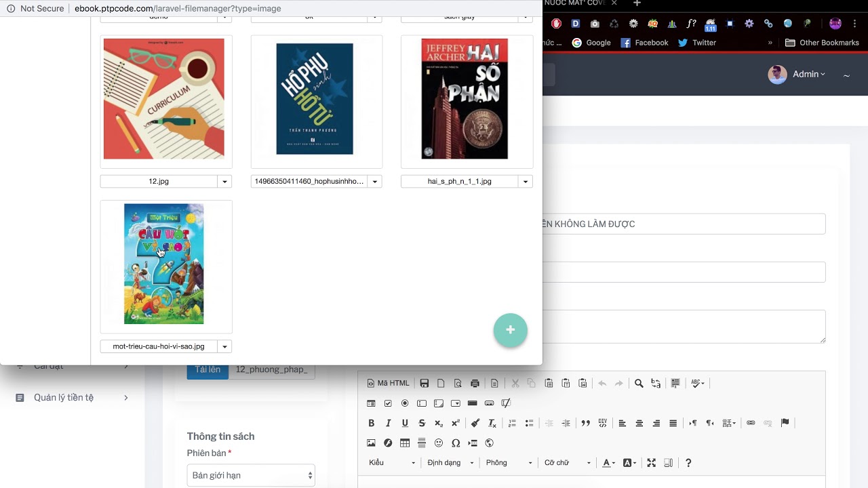
Task: Click the Save icon in editor toolbar
Action: click(x=425, y=384)
